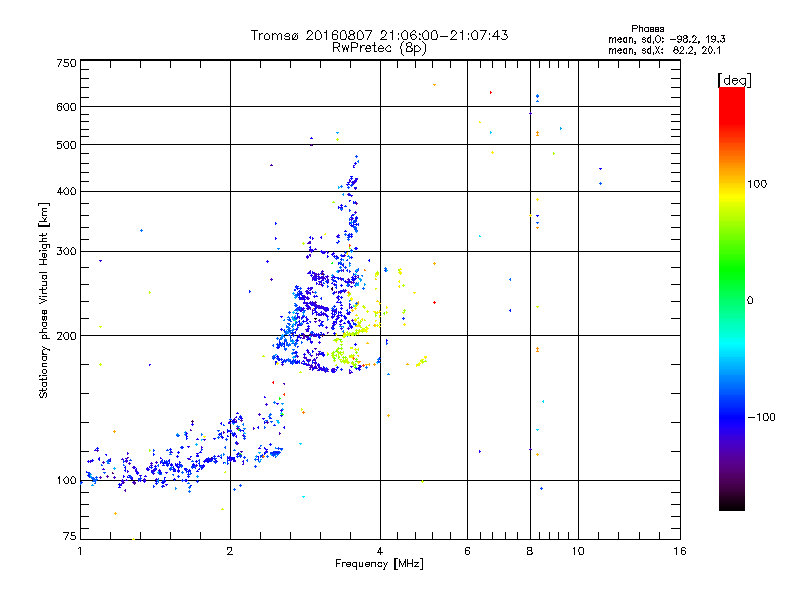Viewport: 800px width, 600px height.
Task: Click the y-axis label 'Stationary phase Virtual Height [km]'
Action: click(44, 301)
